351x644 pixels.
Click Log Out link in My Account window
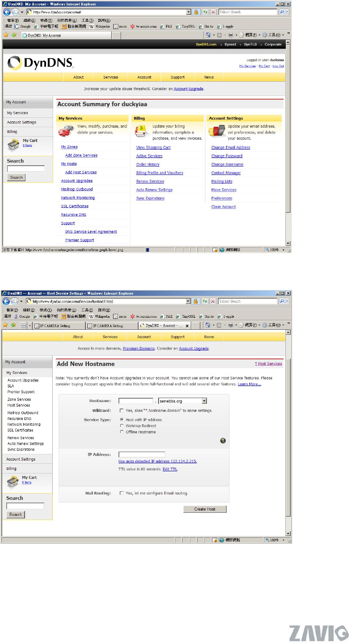point(278,66)
